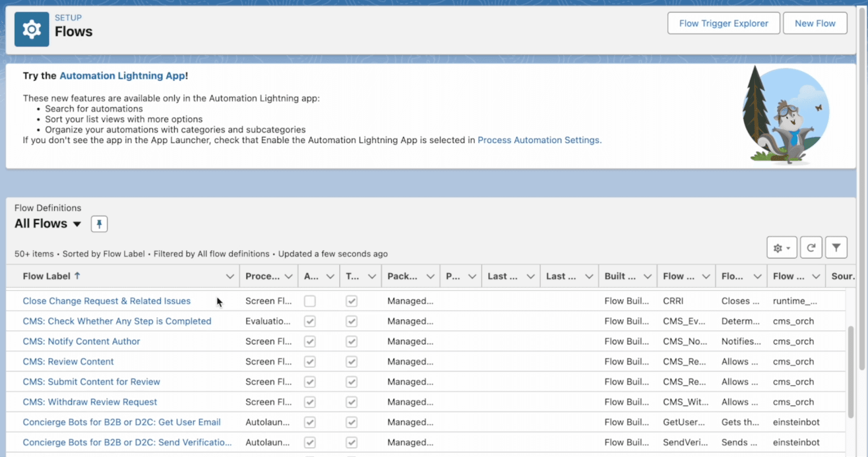Click the Flow Label sort arrow
This screenshot has height=457, width=868.
tap(78, 276)
